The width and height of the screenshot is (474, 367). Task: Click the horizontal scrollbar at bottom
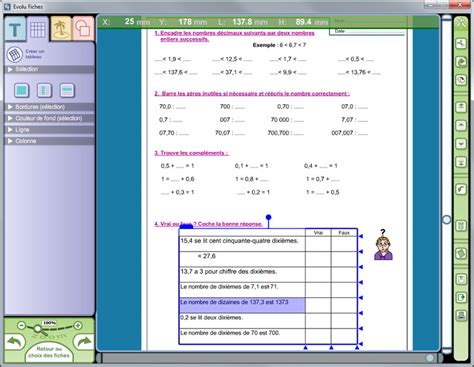coord(269,358)
